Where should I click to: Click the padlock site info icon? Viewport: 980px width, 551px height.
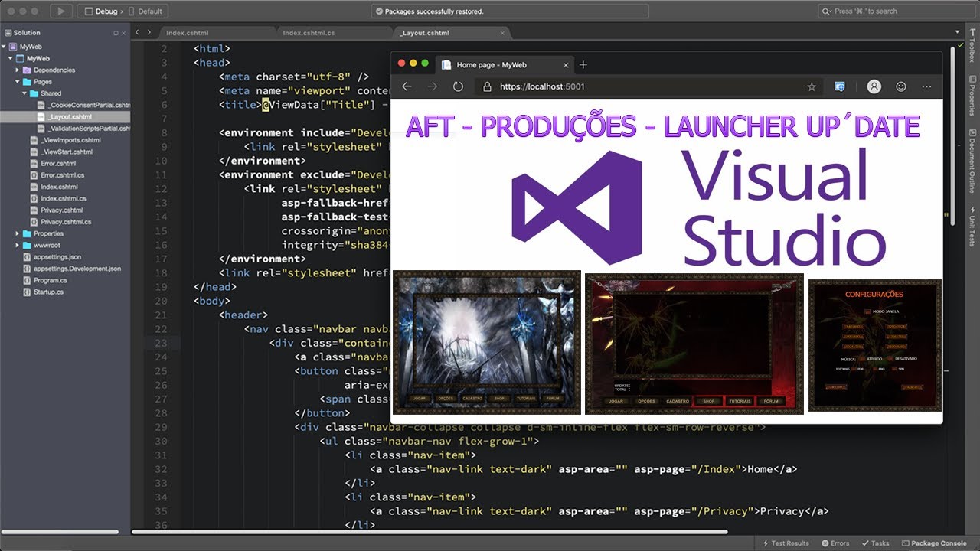click(x=487, y=86)
